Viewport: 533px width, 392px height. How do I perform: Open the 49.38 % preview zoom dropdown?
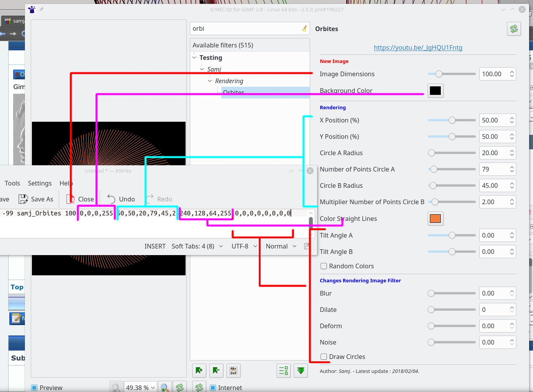[x=140, y=387]
